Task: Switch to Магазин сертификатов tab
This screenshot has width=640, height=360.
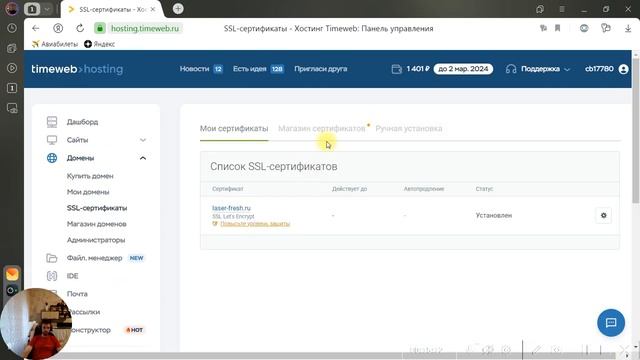Action: (322, 129)
